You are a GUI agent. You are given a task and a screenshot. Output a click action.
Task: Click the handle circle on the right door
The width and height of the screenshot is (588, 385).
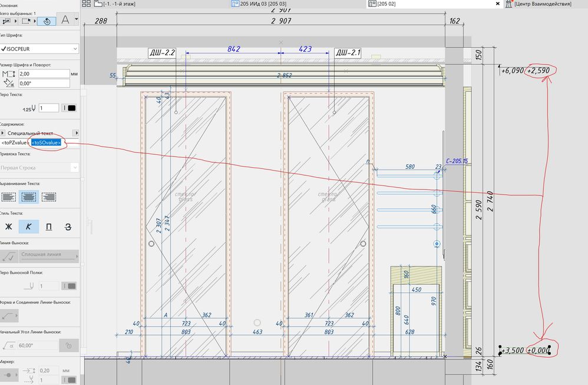coord(362,244)
